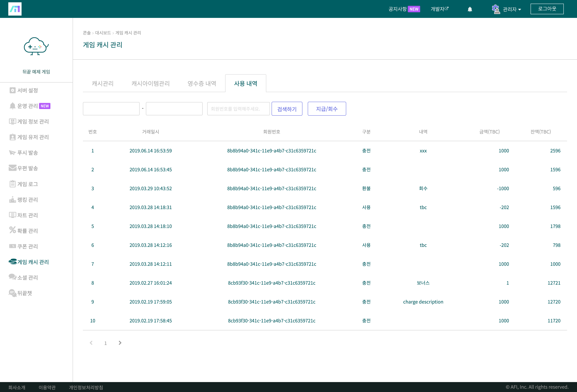
Task: Click the cloud gamepad project logo
Action: pos(36,46)
